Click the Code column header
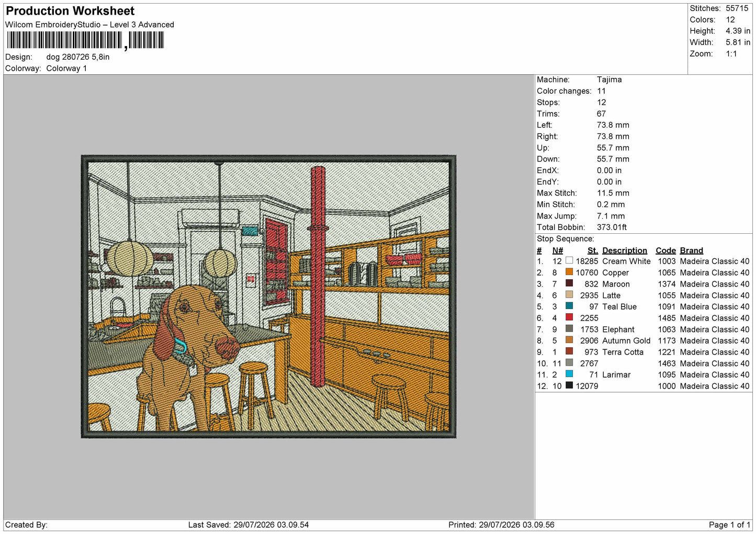 tap(665, 251)
